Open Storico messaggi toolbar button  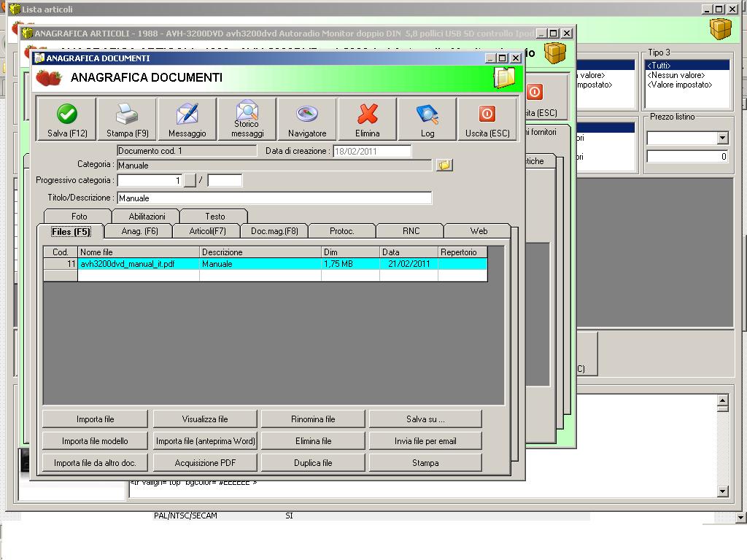click(247, 119)
